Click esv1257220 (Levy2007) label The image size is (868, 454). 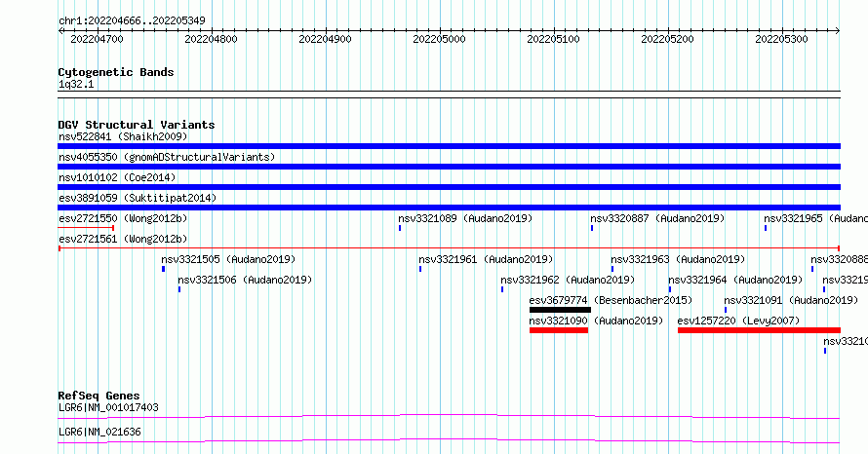click(x=738, y=321)
